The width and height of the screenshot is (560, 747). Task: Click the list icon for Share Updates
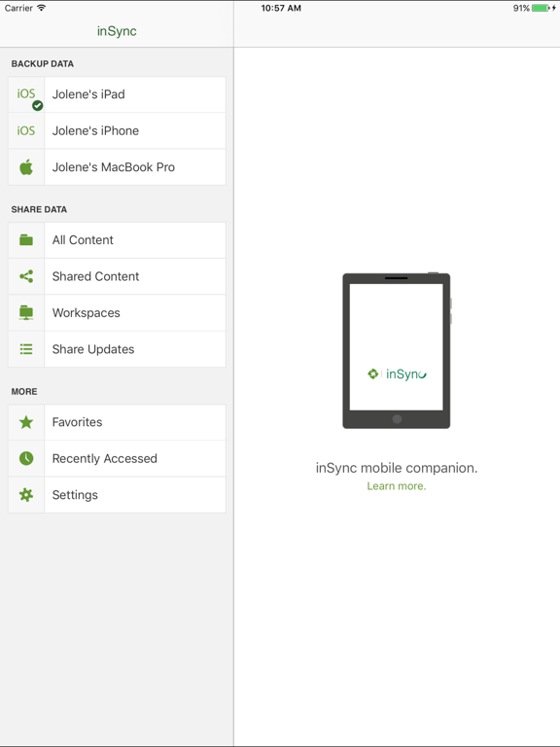coord(26,349)
